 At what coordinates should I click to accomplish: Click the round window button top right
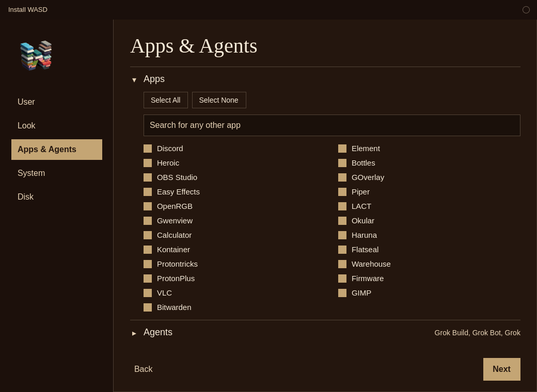pyautogui.click(x=526, y=10)
